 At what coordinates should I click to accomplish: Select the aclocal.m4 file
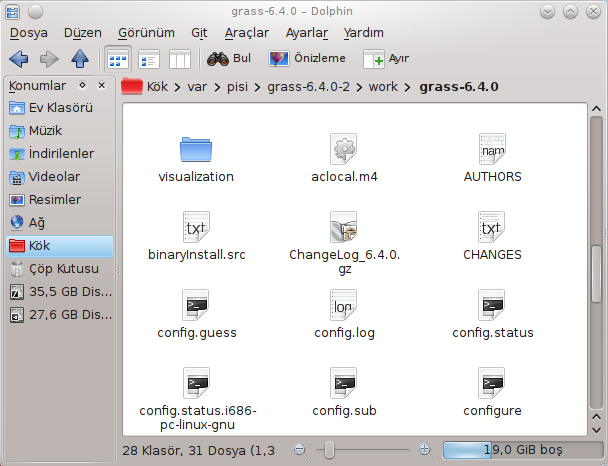(x=344, y=158)
